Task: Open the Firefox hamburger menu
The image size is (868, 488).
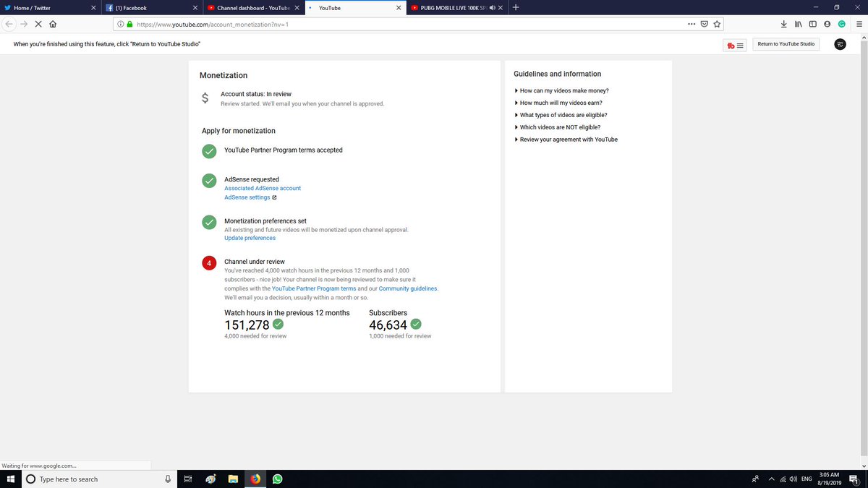Action: click(859, 23)
